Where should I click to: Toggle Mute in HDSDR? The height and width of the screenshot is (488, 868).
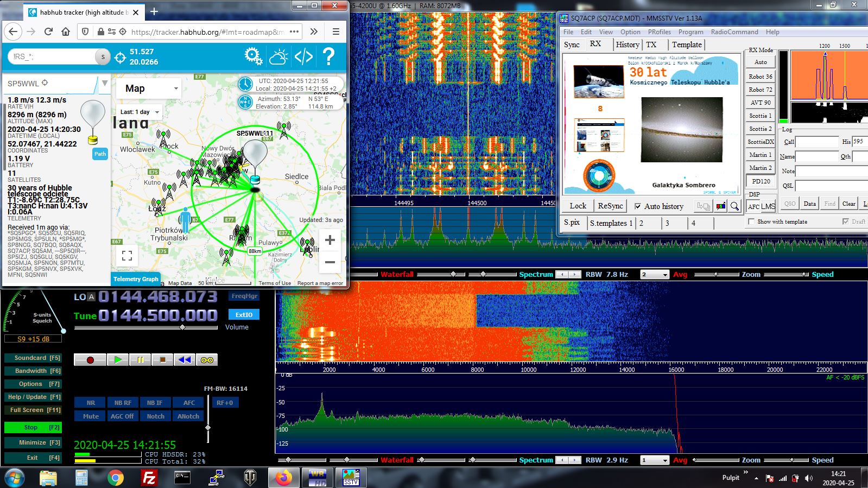tap(91, 416)
